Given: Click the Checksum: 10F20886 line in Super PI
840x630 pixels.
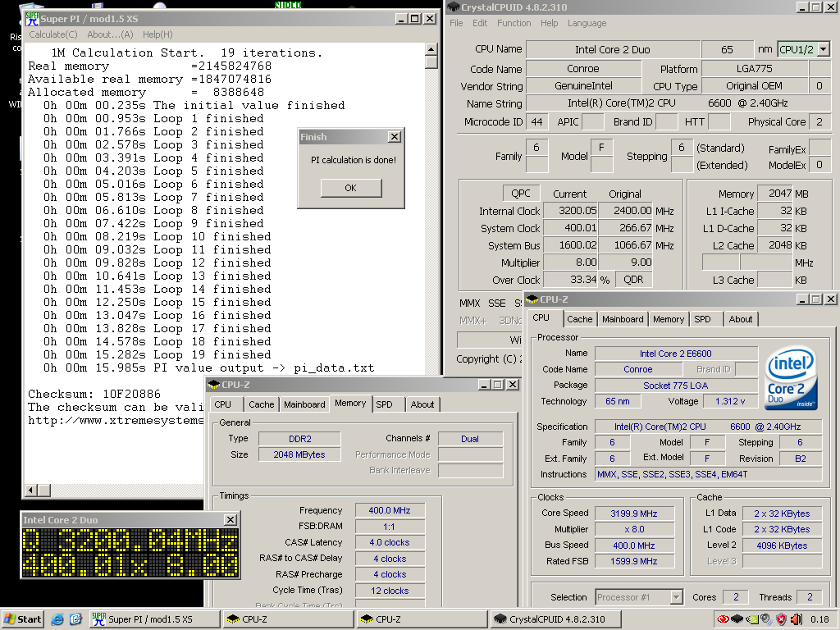Looking at the screenshot, I should 94,394.
